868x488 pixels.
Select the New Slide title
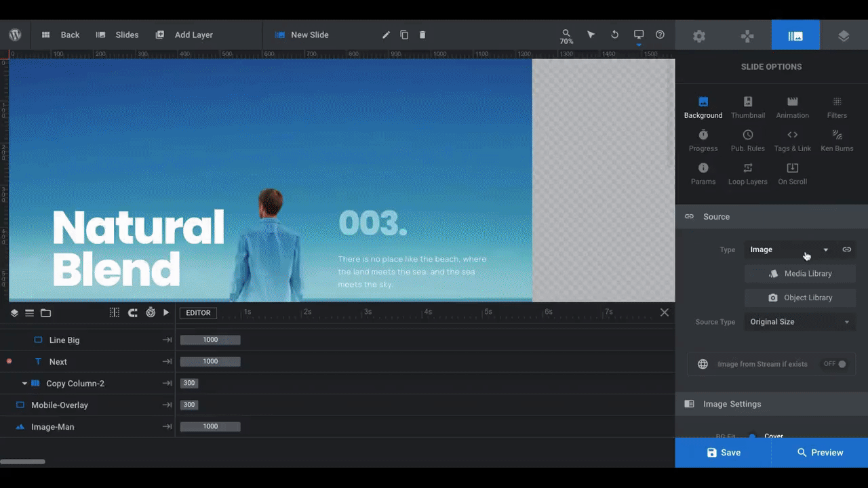click(x=309, y=35)
